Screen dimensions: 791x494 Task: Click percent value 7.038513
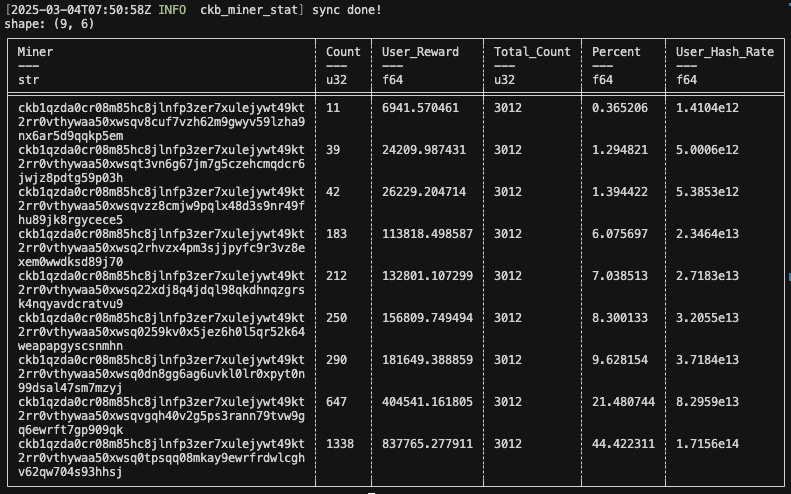tap(619, 276)
